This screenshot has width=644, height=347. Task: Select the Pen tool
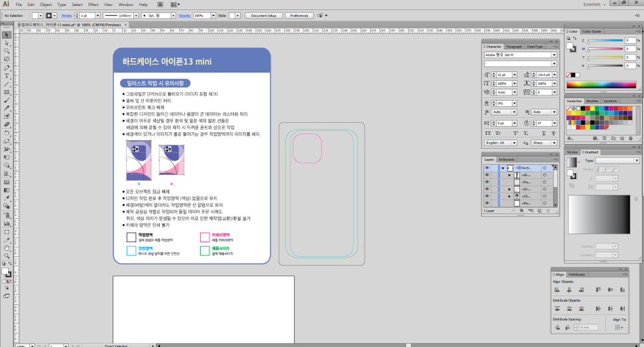(7, 68)
